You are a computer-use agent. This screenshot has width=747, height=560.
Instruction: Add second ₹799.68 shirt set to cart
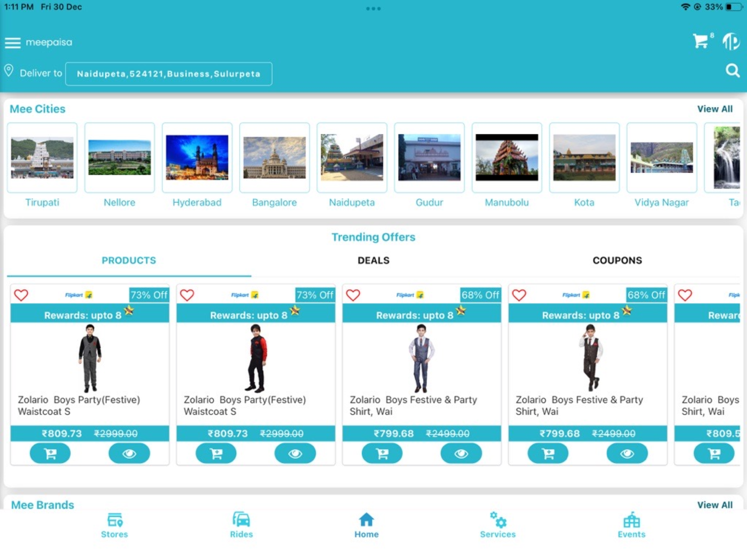click(x=548, y=453)
